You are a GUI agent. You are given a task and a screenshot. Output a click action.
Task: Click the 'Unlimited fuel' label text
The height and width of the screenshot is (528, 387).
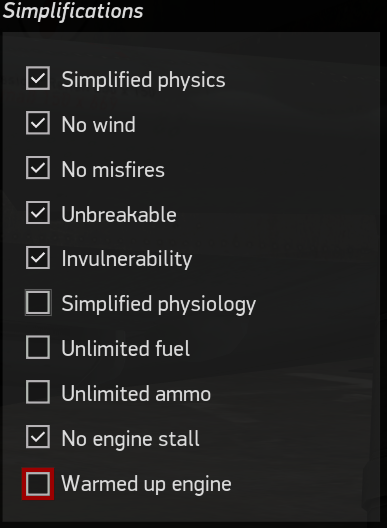[126, 348]
